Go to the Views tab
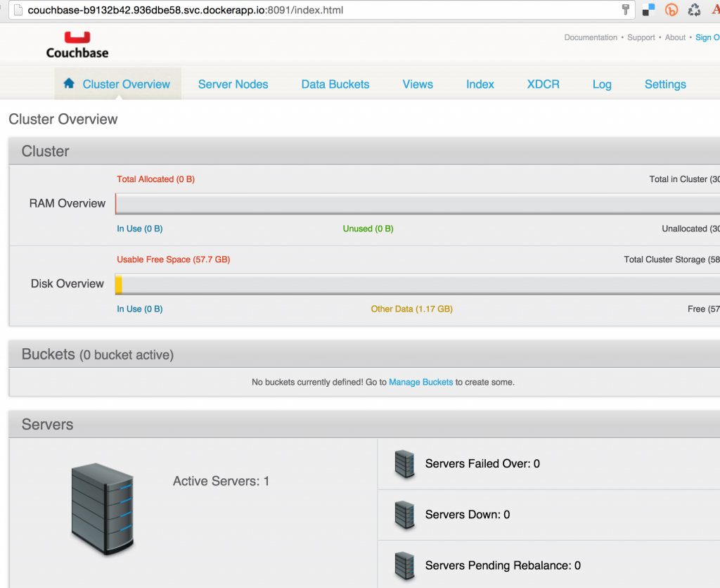The image size is (720, 588). (x=418, y=84)
